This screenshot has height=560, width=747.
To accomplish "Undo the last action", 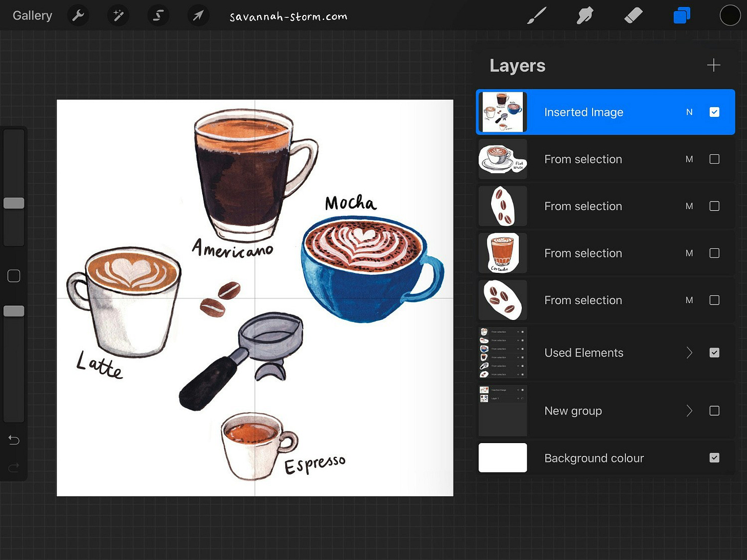I will (14, 440).
